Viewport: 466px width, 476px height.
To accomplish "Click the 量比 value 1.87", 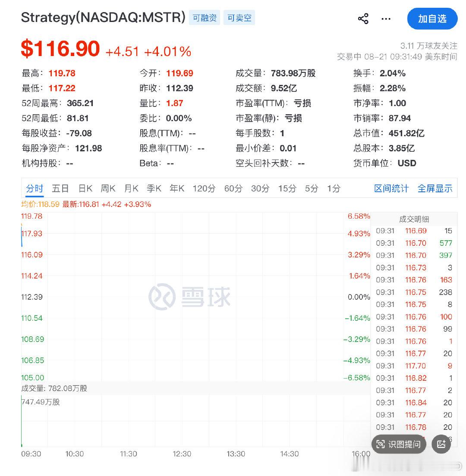I will 175,103.
